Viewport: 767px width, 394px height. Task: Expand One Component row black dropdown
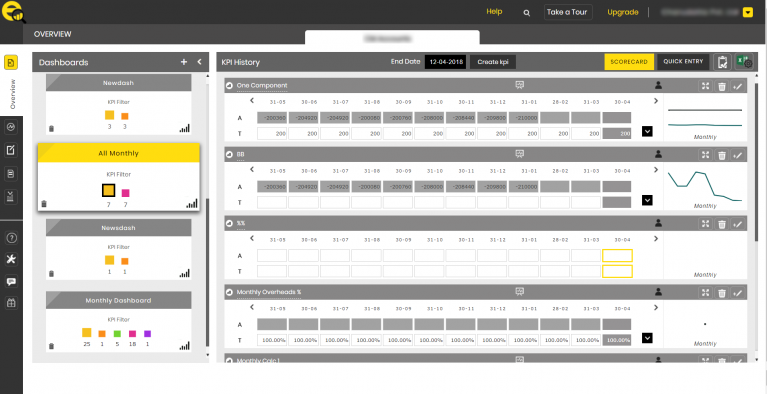tap(647, 131)
